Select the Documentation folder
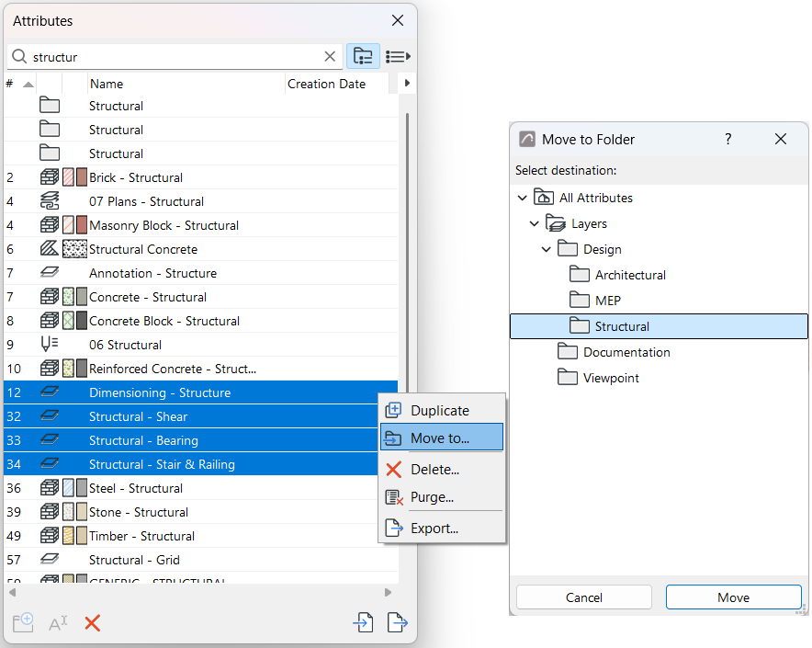 [x=615, y=352]
